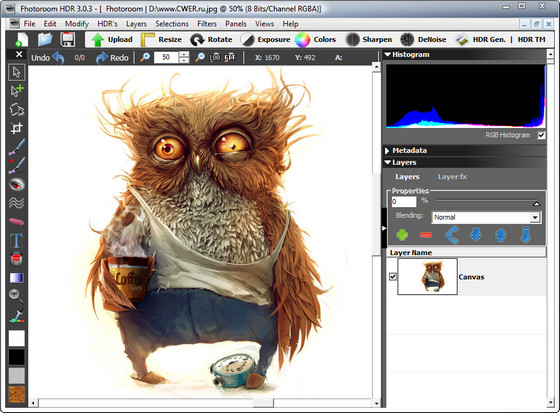
Task: Open the Selections menu
Action: [x=172, y=24]
